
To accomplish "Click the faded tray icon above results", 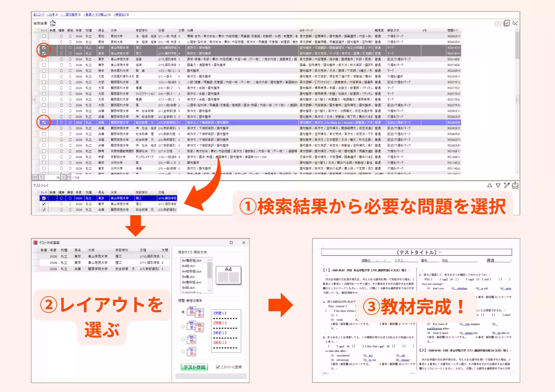I will (498, 24).
